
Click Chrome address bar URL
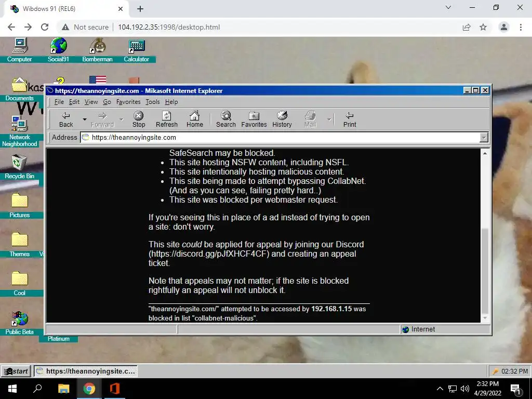[x=169, y=27]
